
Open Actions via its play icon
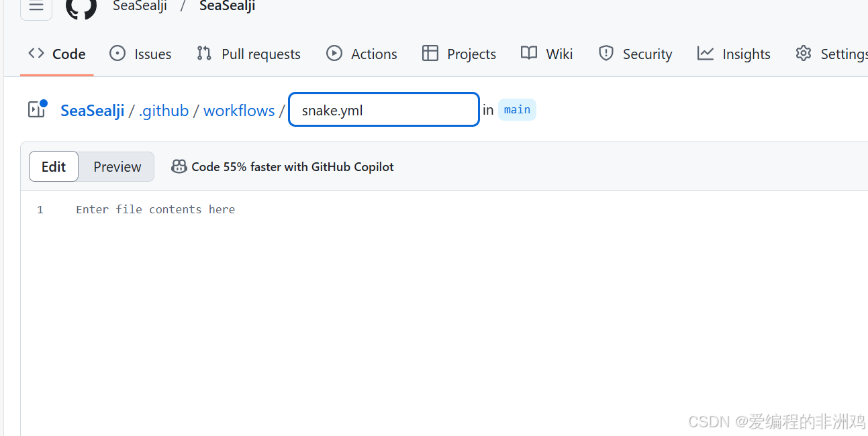(x=334, y=53)
